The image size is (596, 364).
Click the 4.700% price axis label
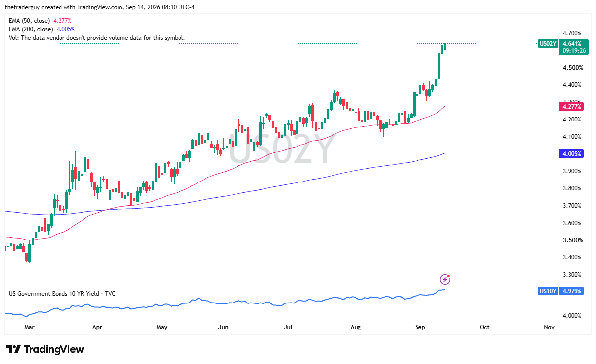572,33
